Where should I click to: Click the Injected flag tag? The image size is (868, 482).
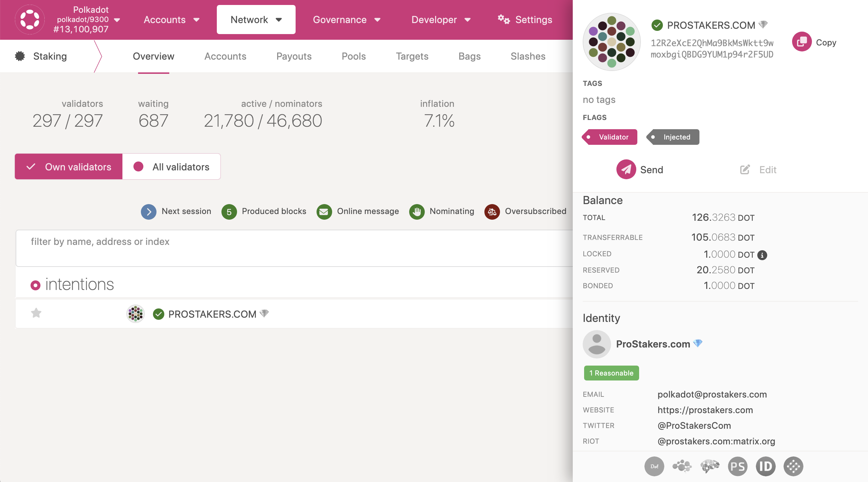[x=673, y=137]
